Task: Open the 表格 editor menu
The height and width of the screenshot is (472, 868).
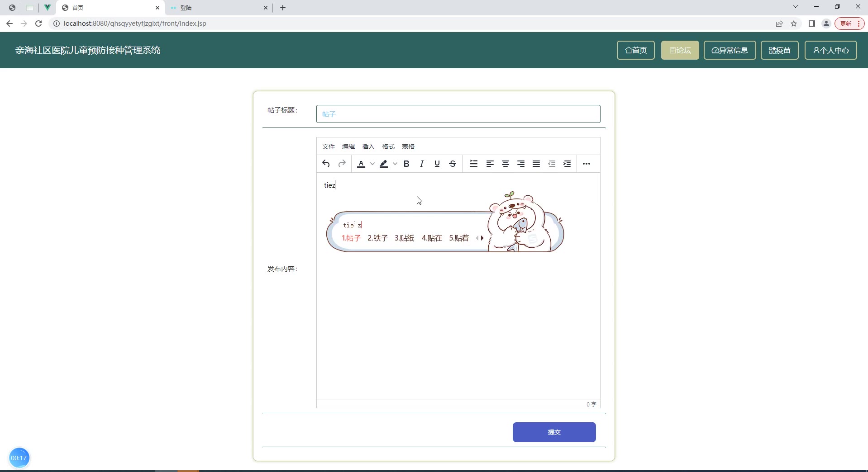Action: pos(408,146)
